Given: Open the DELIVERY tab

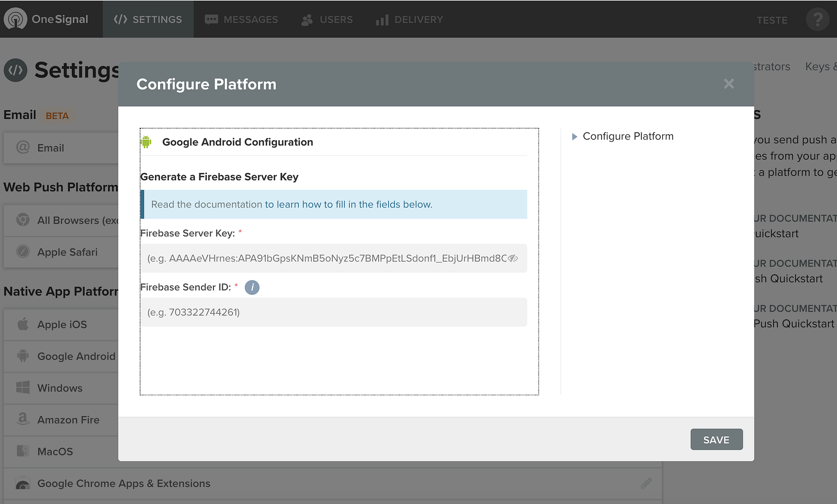Looking at the screenshot, I should [409, 19].
